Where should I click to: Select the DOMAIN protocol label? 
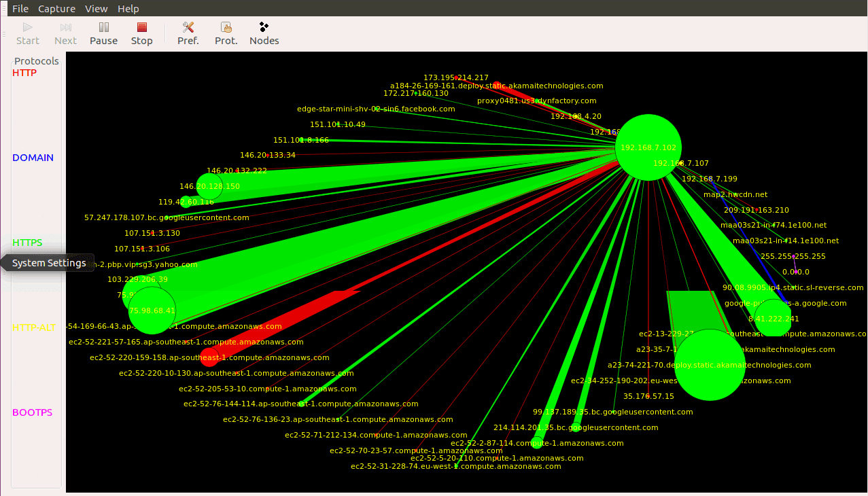(x=33, y=157)
